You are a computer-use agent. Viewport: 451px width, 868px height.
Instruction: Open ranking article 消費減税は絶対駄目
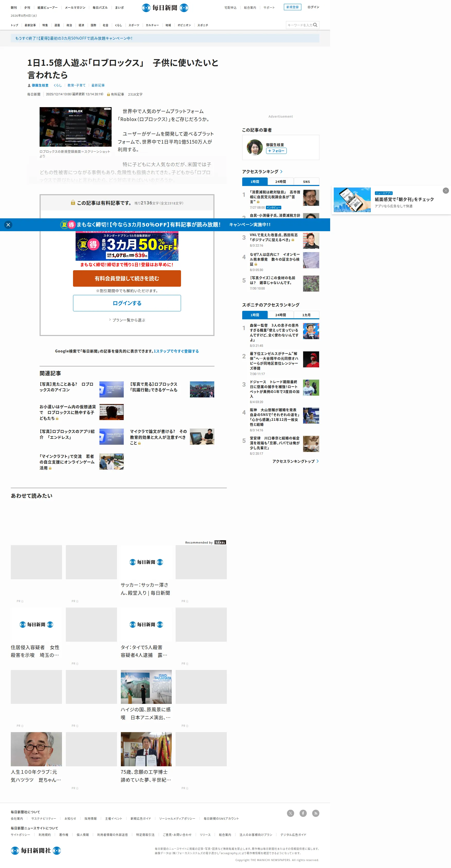(275, 197)
